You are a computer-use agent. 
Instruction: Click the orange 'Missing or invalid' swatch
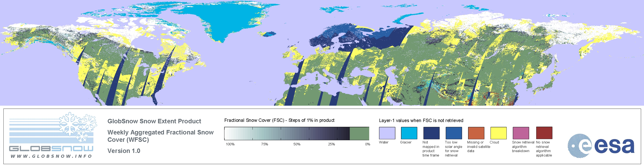coord(476,133)
